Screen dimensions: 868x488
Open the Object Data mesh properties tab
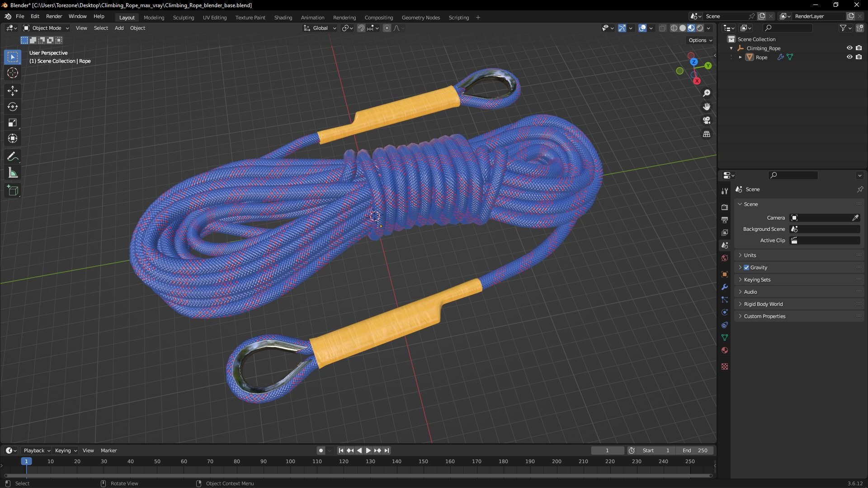point(725,338)
